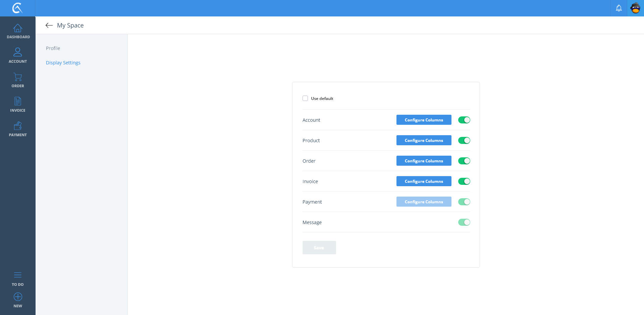Image resolution: width=644 pixels, height=315 pixels.
Task: Click the app logo at top left
Action: tap(17, 8)
